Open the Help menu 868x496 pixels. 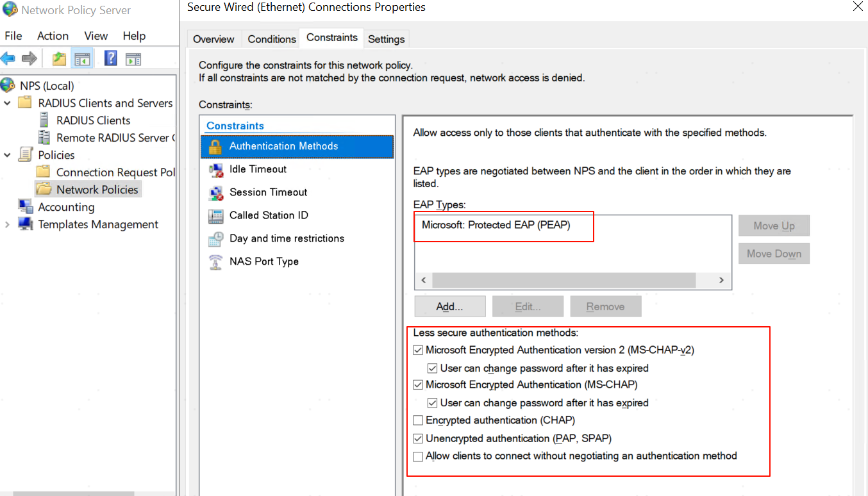134,36
